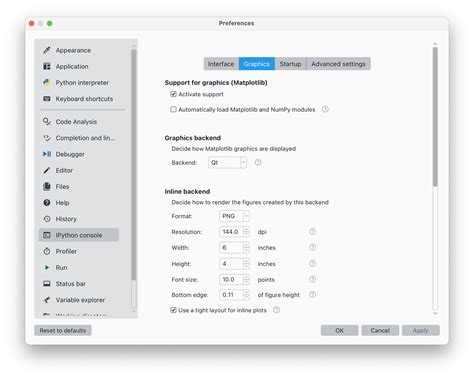
Task: Click the Cancel button
Action: pyautogui.click(x=380, y=330)
